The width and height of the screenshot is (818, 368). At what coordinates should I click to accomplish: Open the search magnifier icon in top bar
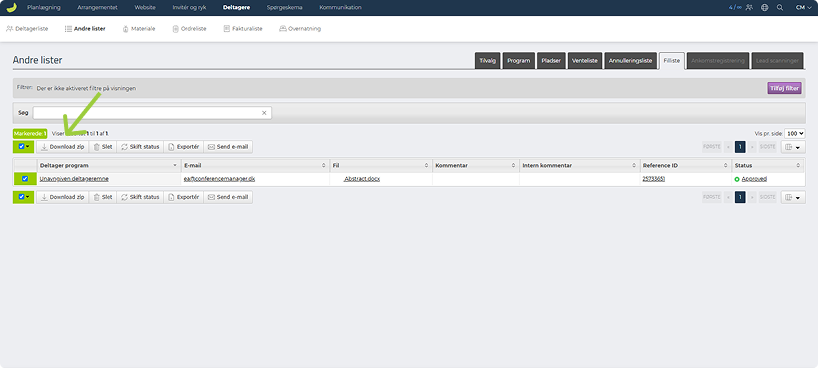click(x=780, y=7)
